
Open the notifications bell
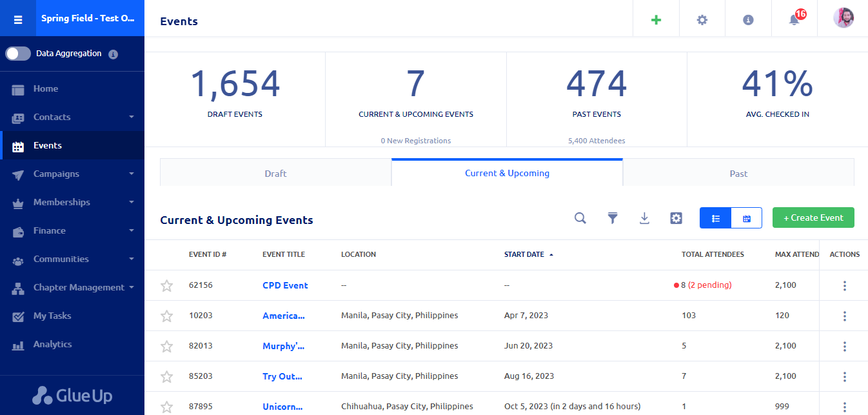point(794,20)
